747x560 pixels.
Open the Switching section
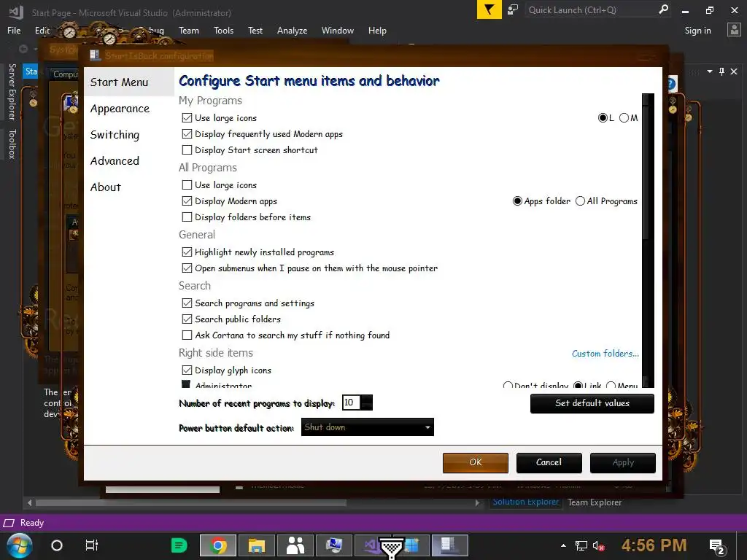[x=115, y=135]
